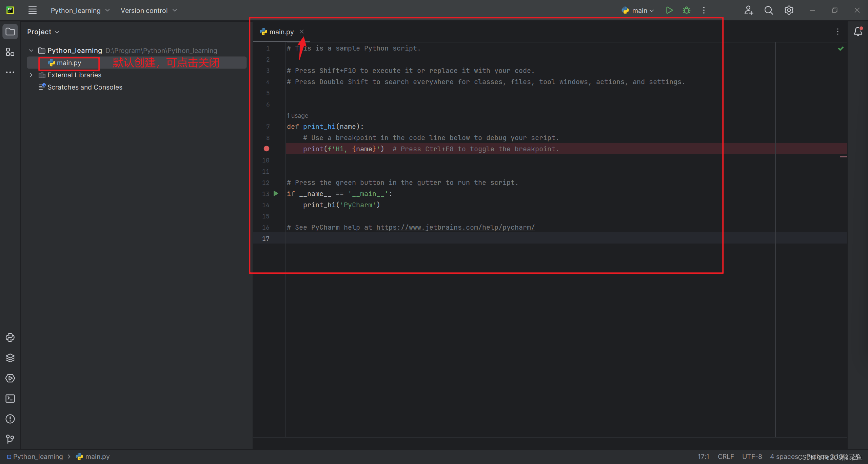Image resolution: width=868 pixels, height=464 pixels.
Task: Expand the Version control dropdown
Action: (149, 10)
